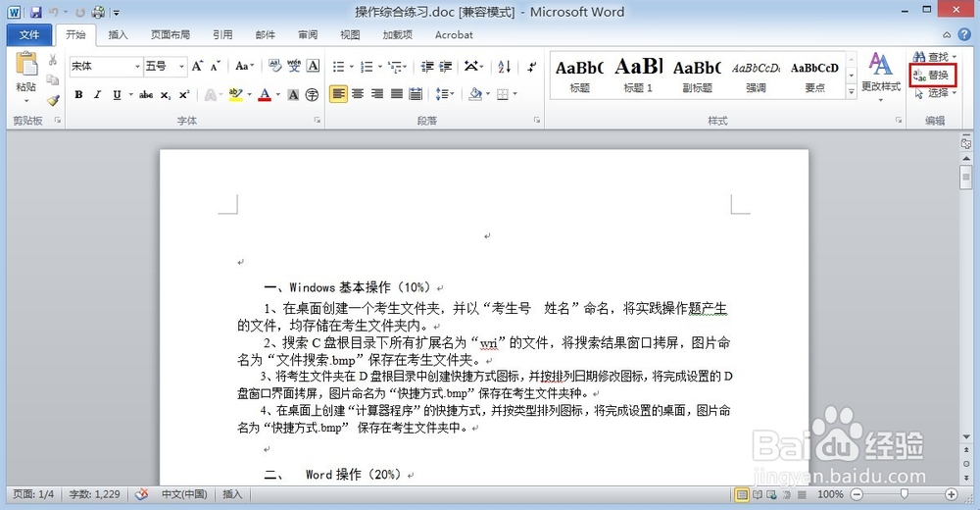Click the Copy icon in clipboard group
980x510 pixels.
(53, 79)
